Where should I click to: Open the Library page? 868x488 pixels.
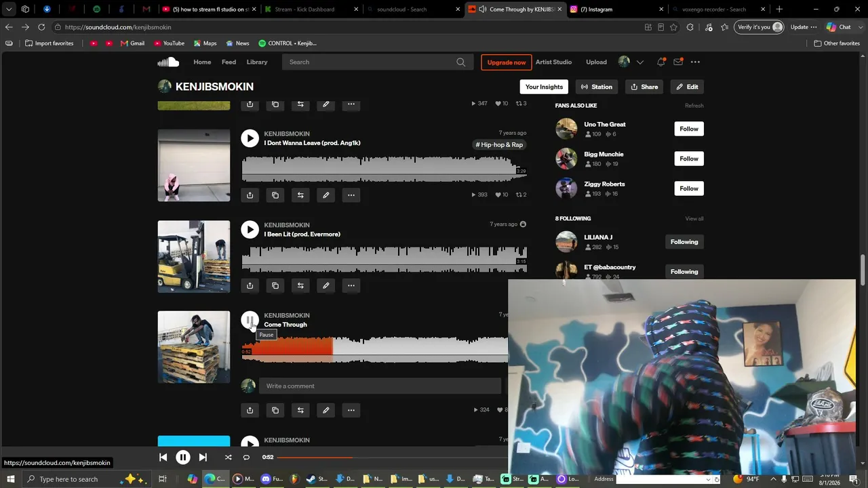coord(257,62)
